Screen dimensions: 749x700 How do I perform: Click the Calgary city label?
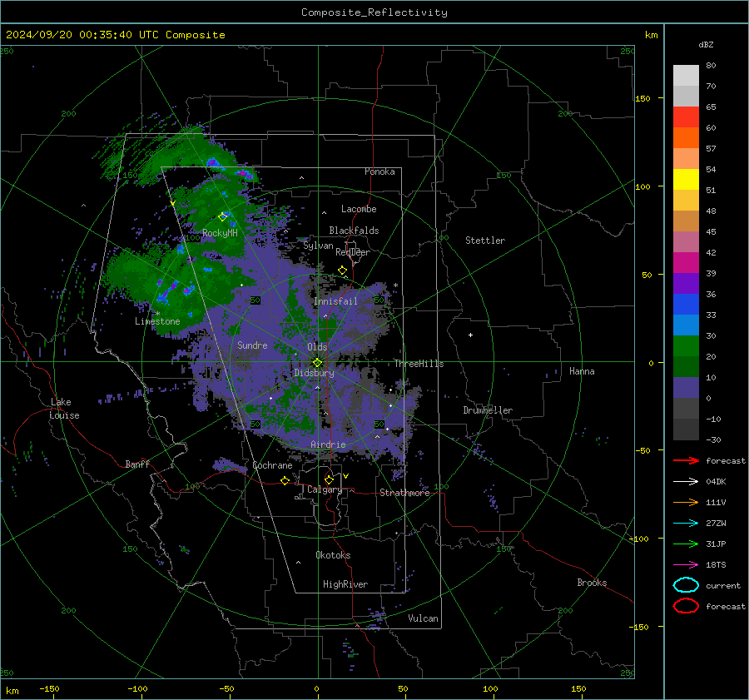(x=325, y=489)
